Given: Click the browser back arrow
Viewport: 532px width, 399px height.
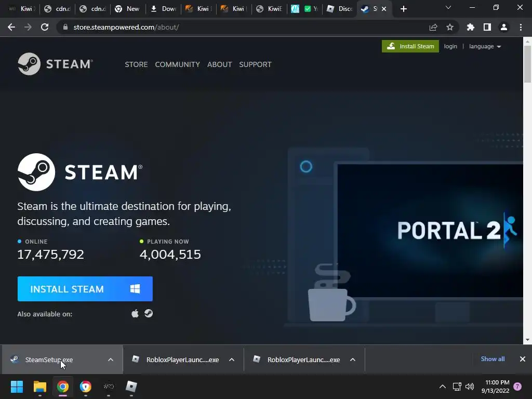Looking at the screenshot, I should click(11, 27).
